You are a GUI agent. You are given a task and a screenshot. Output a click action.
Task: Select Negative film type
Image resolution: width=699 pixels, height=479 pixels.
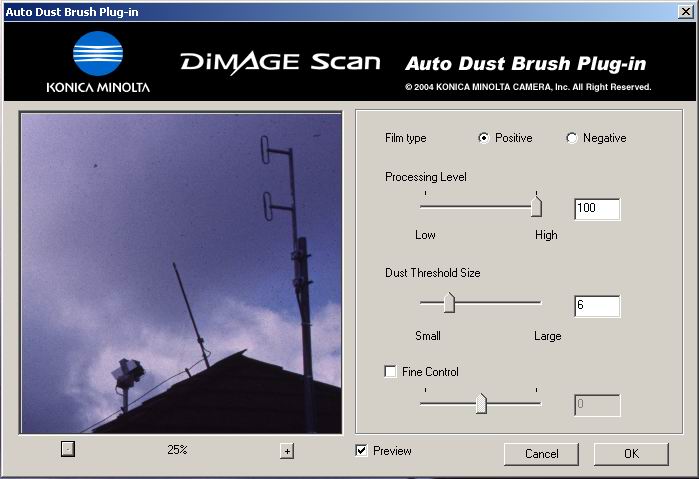tap(572, 138)
